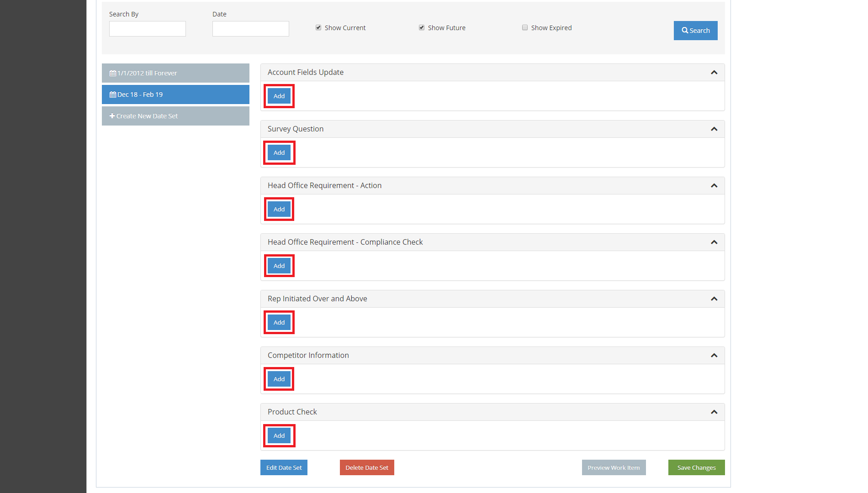
Task: Click the Search button with magnifier icon
Action: point(695,31)
